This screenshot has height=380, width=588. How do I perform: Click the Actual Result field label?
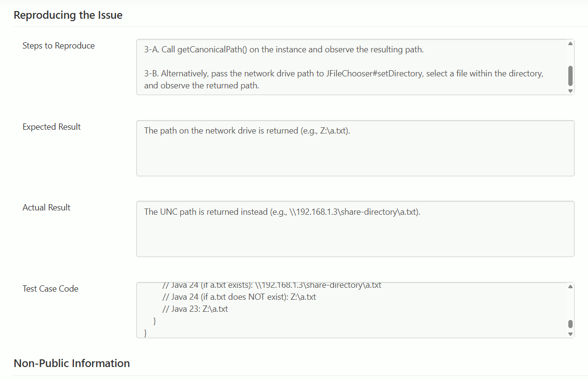[47, 208]
